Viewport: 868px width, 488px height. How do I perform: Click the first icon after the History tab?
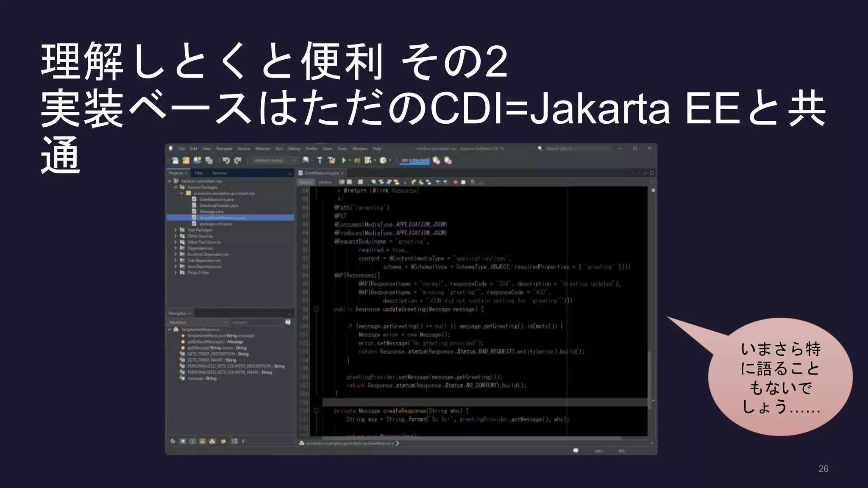point(342,182)
